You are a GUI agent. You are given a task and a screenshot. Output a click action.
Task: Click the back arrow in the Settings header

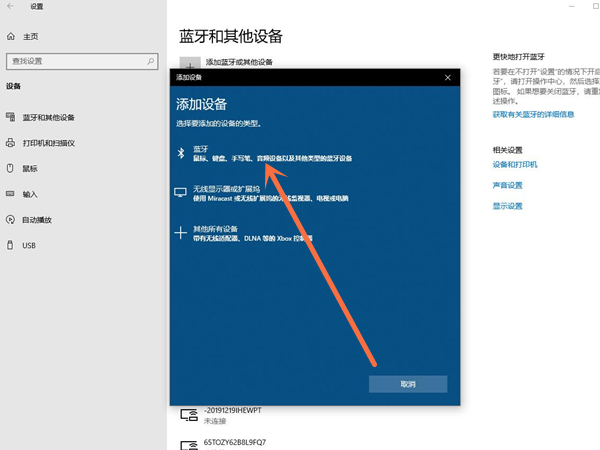11,7
